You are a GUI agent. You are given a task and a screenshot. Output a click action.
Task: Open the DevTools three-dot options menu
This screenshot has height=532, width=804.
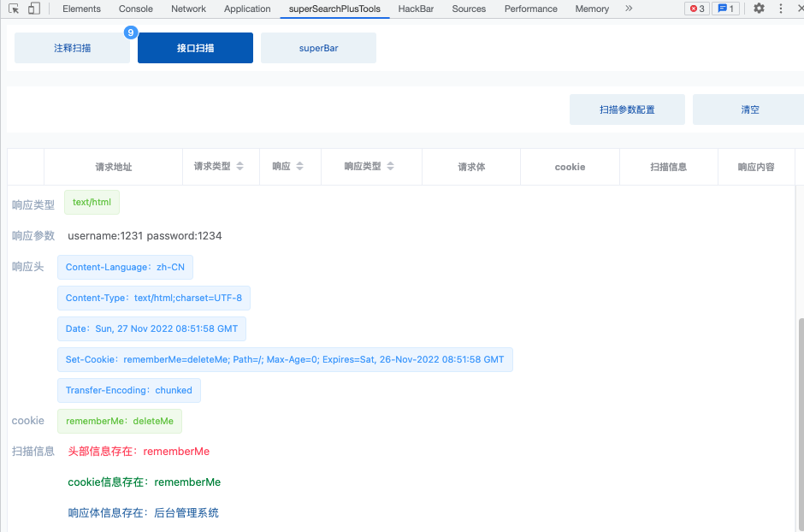[781, 9]
